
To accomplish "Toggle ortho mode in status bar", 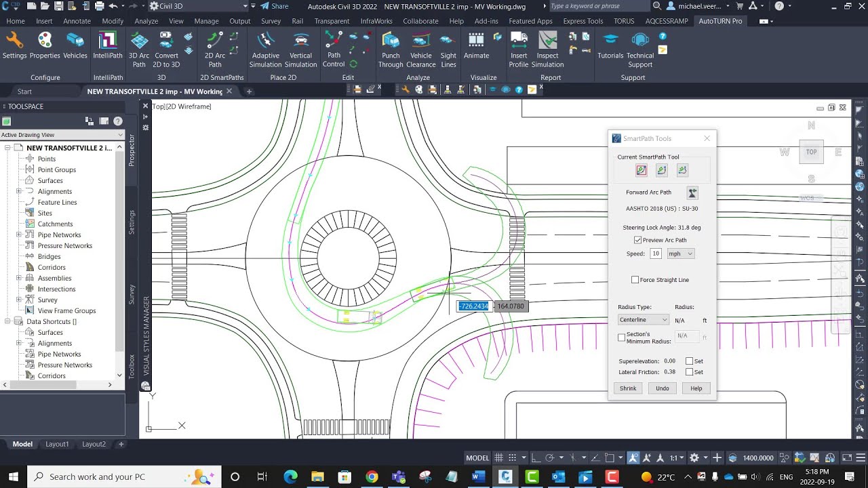I will pos(535,457).
